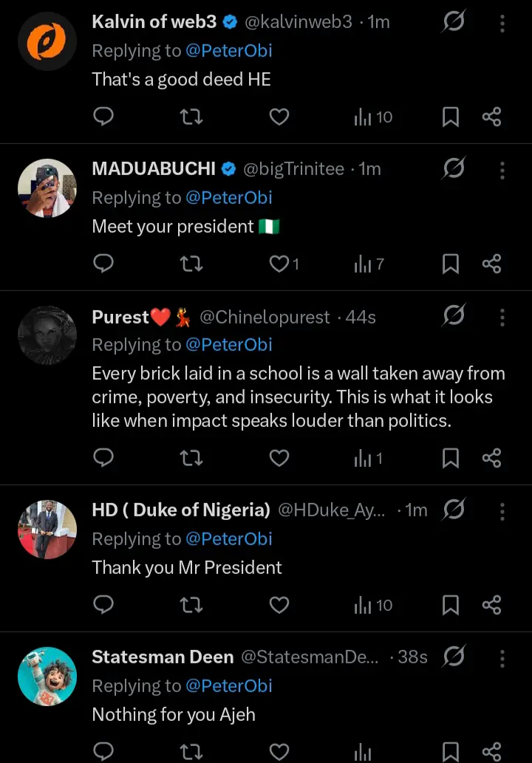Viewport: 532px width, 763px height.
Task: Open three-dot menu on MADUABUCHI's reply
Action: pos(502,170)
